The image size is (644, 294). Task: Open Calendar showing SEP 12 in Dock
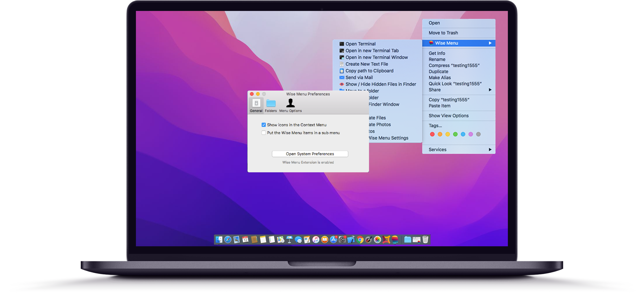[245, 240]
